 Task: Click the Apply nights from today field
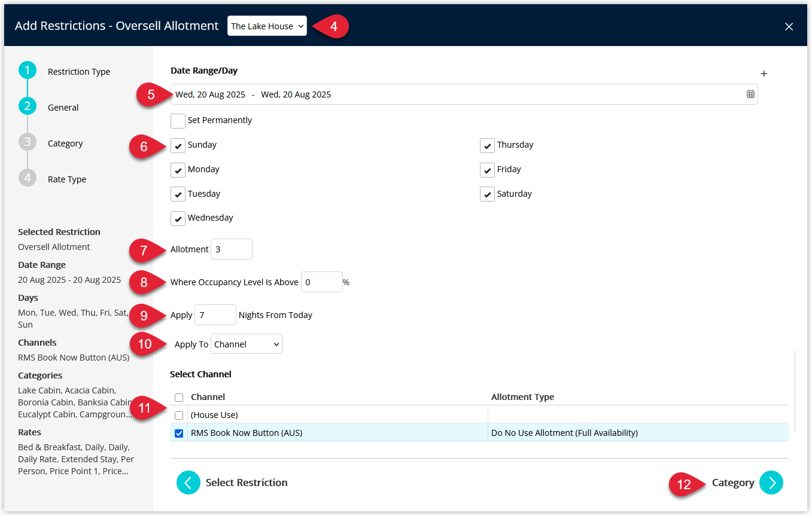coord(215,315)
